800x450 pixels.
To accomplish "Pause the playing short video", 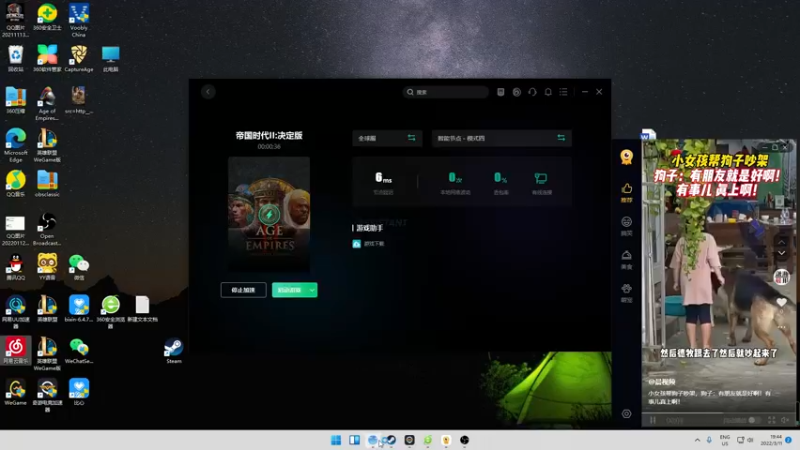I will (x=653, y=420).
